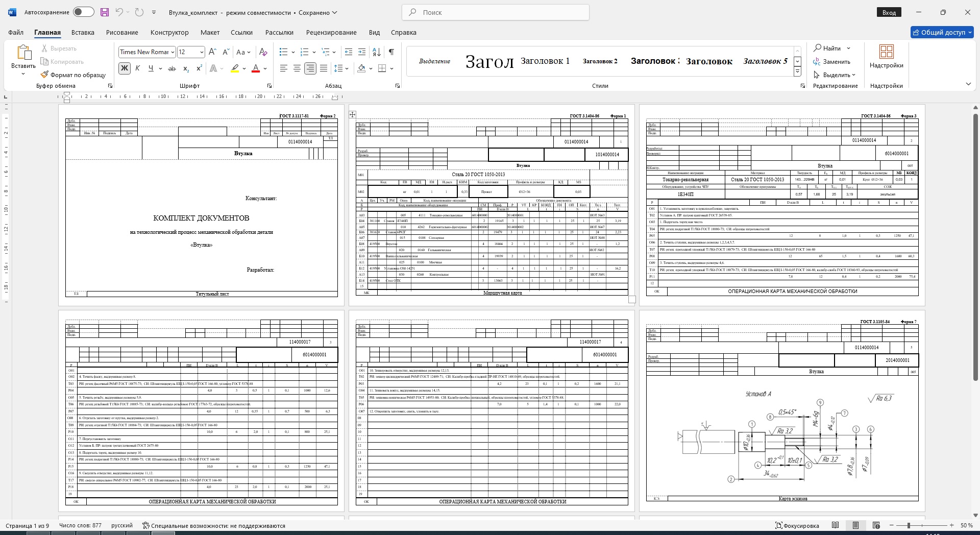Click the increase indent icon
Viewport: 980px width, 535px height.
(x=362, y=52)
